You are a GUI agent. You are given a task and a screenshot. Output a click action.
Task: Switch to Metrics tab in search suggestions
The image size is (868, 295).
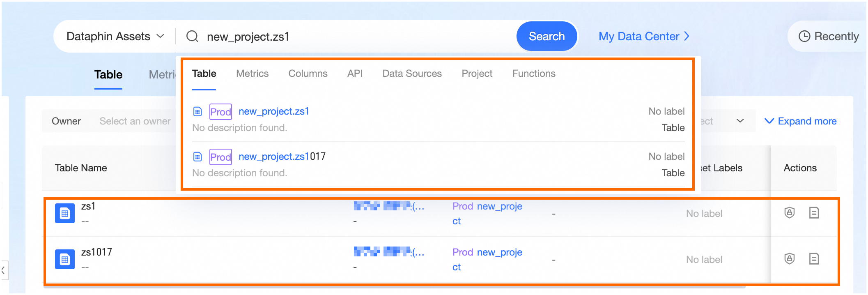tap(252, 74)
